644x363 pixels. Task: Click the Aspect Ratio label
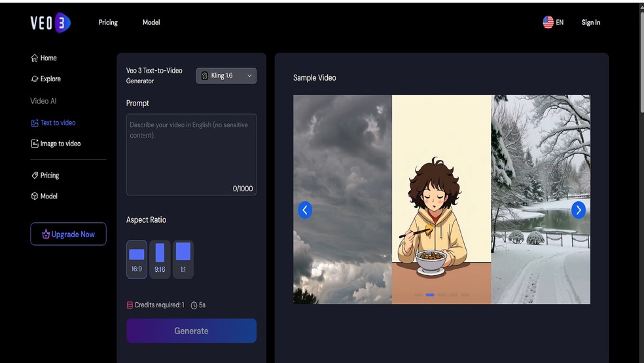coord(146,220)
